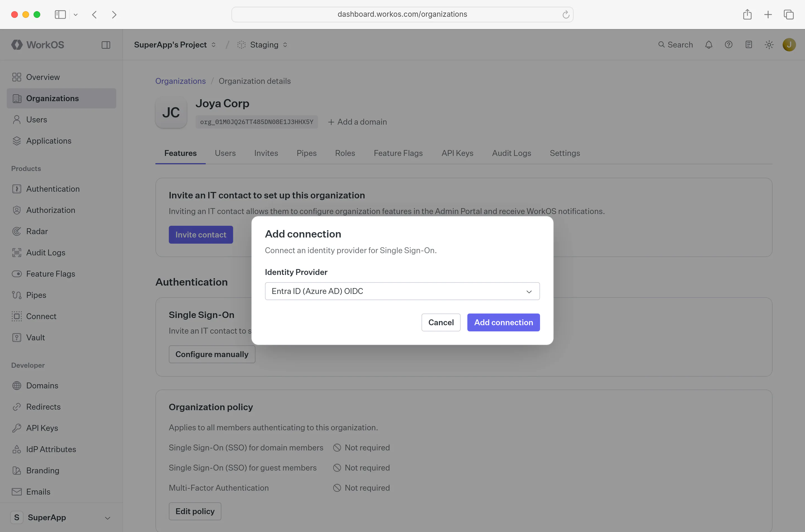Viewport: 805px width, 532px height.
Task: Click the Invite contact button
Action: (201, 234)
